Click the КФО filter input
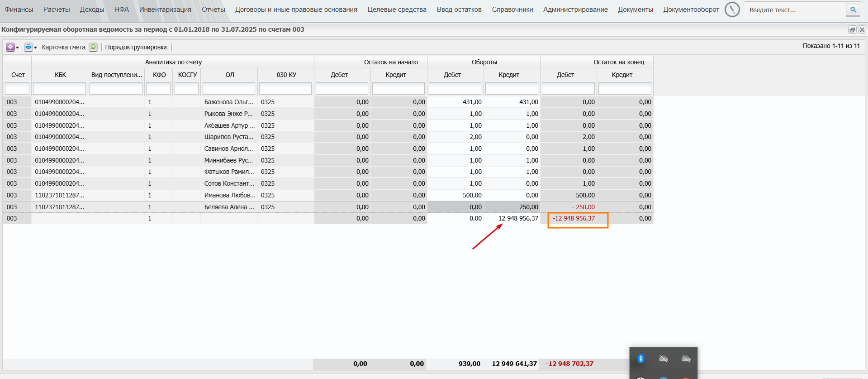The width and height of the screenshot is (868, 379). tap(158, 88)
